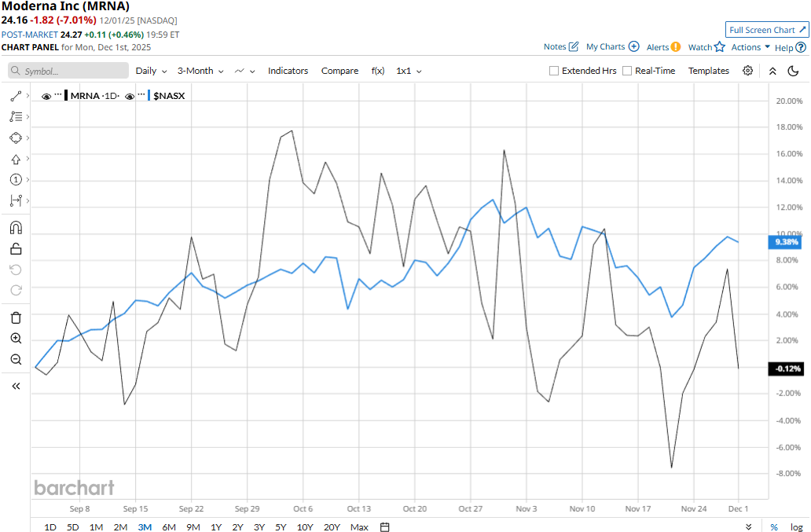This screenshot has width=811, height=532.
Task: Add MRNA to Watch list
Action: [x=706, y=47]
